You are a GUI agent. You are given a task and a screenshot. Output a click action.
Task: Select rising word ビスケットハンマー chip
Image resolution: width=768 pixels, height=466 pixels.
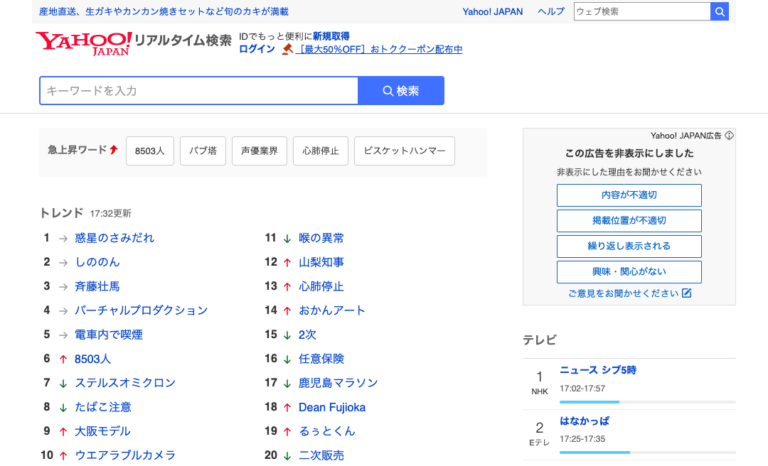(x=405, y=151)
